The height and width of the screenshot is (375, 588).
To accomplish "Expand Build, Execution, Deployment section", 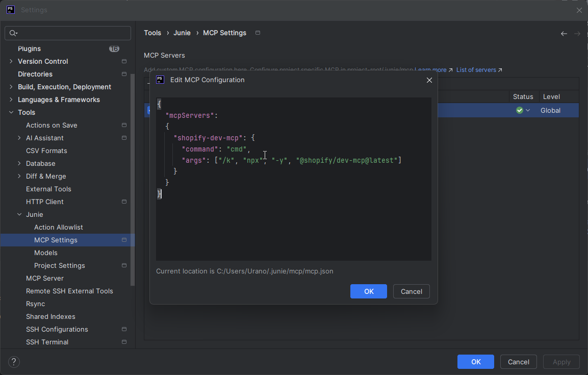I will click(11, 87).
